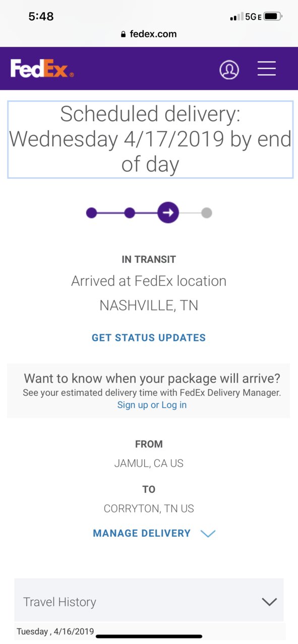Select the second progress step dot
298x644 pixels.
(130, 213)
